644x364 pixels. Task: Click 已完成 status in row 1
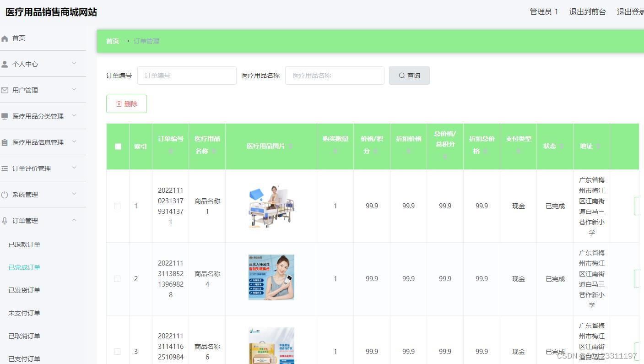click(555, 206)
